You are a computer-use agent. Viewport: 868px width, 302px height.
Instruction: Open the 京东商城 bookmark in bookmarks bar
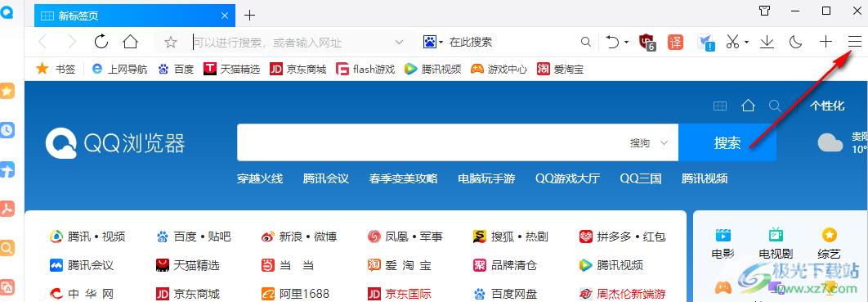click(298, 70)
